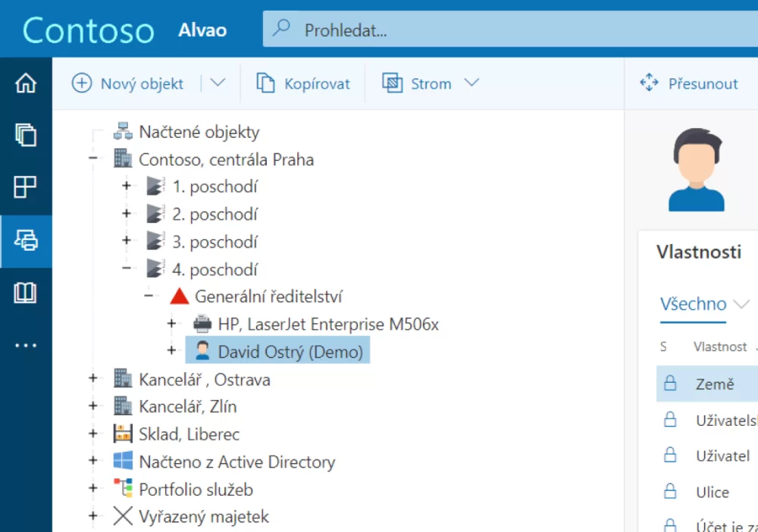The image size is (758, 532).
Task: Click the Přesunout toolbar button
Action: coord(689,83)
